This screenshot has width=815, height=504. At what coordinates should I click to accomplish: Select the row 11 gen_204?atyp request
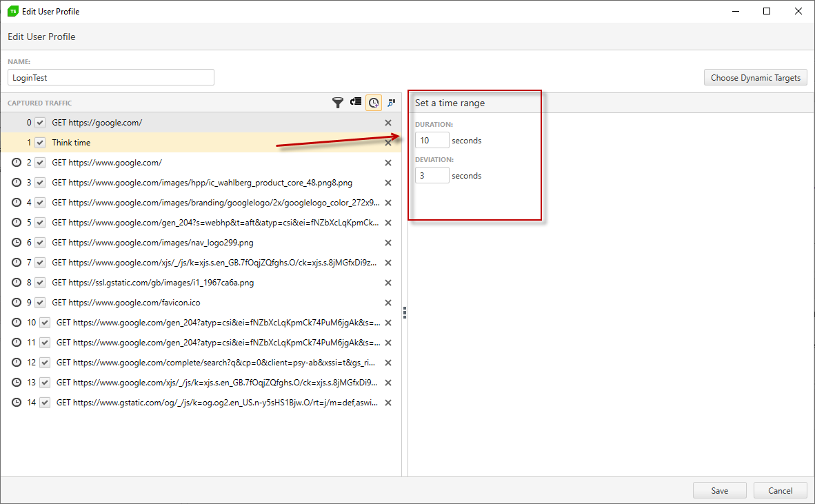tap(219, 343)
